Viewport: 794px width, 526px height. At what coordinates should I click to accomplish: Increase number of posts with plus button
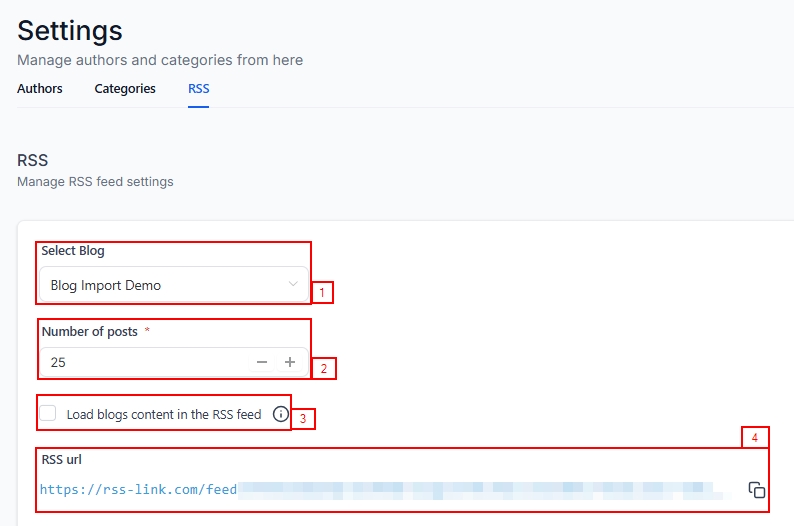pyautogui.click(x=290, y=362)
